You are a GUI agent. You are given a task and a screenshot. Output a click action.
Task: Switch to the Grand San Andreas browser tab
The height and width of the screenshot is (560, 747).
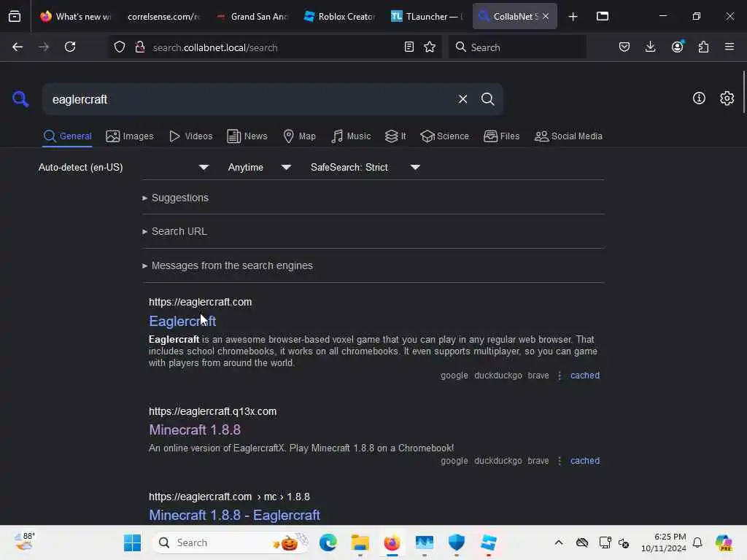tap(252, 17)
